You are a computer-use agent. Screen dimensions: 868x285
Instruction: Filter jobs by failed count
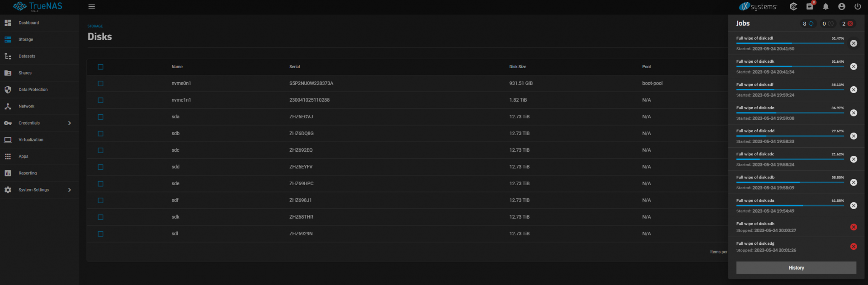pyautogui.click(x=848, y=23)
